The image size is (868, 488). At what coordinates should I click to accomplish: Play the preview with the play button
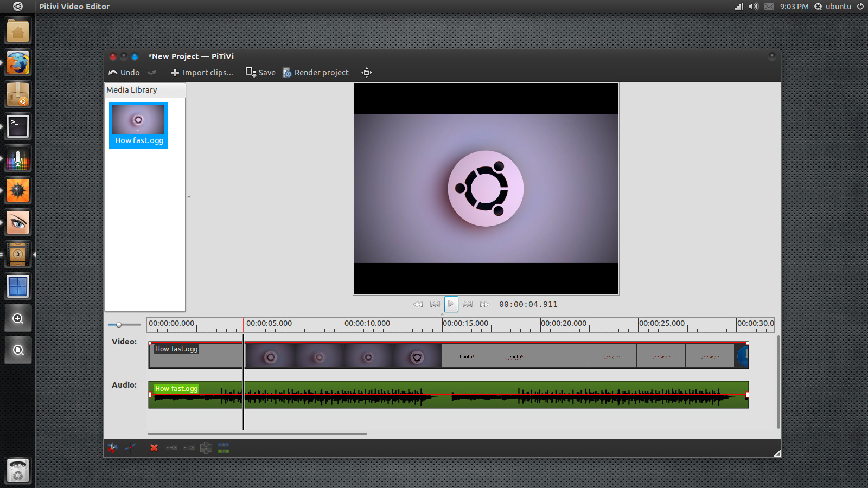tap(451, 304)
